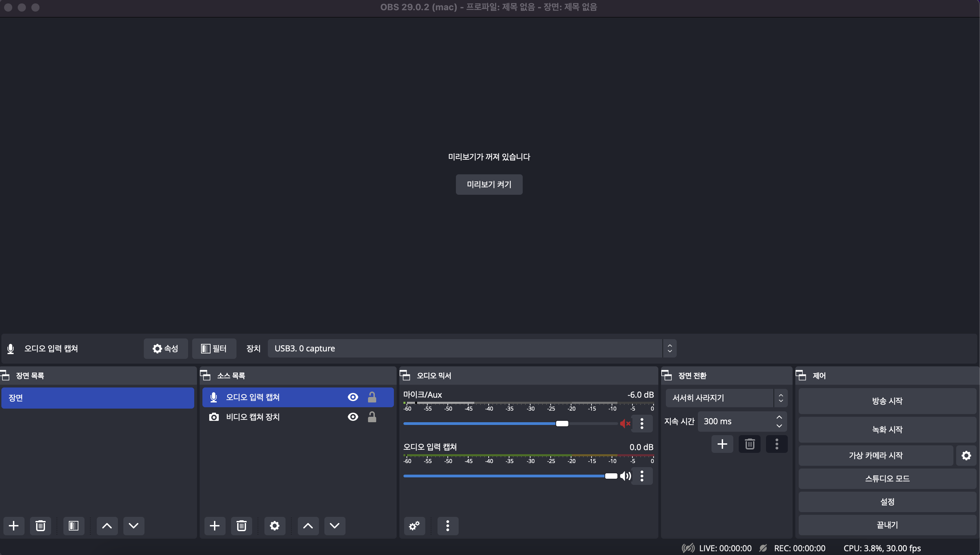Select 장면 item in scene list
The width and height of the screenshot is (980, 555).
coord(97,398)
